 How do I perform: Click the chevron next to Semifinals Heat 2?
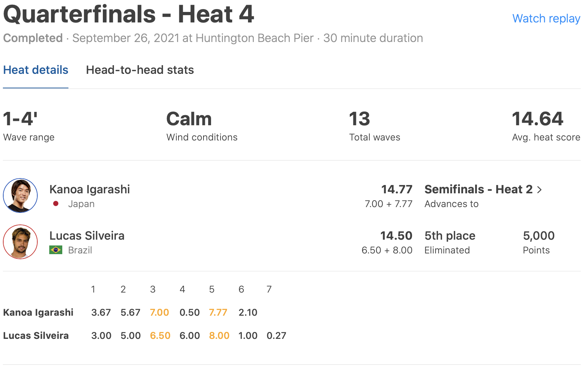click(539, 190)
